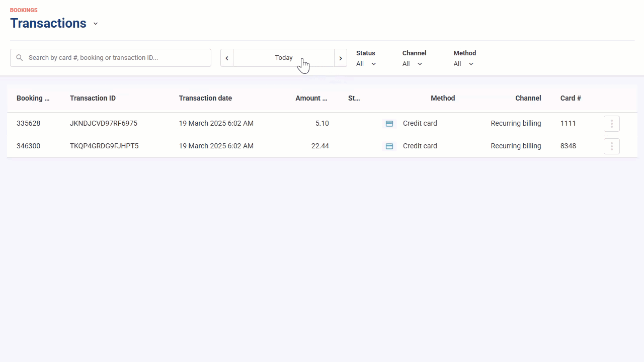Select transaction TKQP4GRDG9FJHPT5
644x362 pixels.
104,146
